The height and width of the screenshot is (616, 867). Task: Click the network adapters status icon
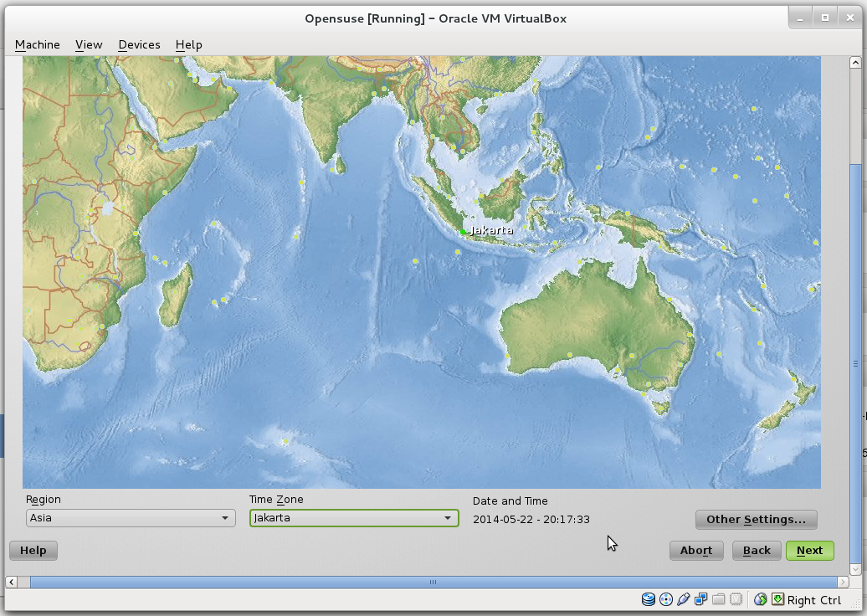click(700, 599)
